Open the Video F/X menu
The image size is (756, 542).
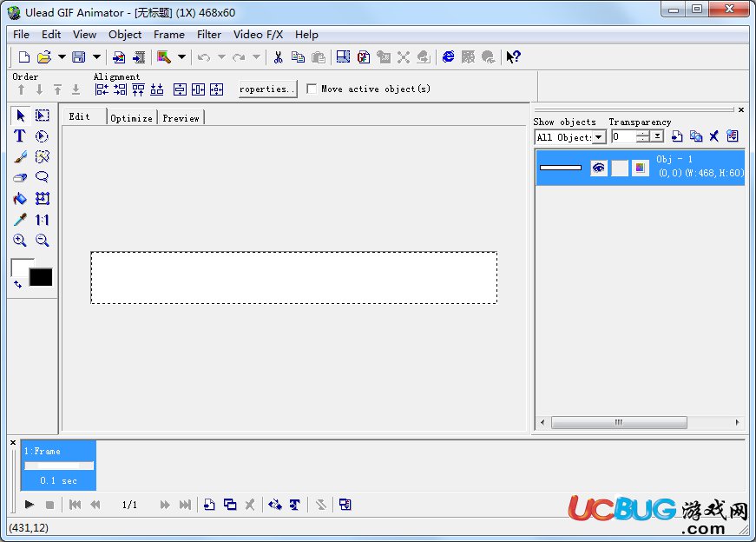point(258,34)
